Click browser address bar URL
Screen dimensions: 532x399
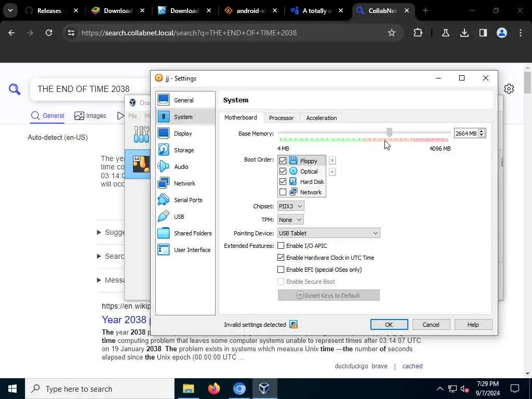tap(189, 33)
